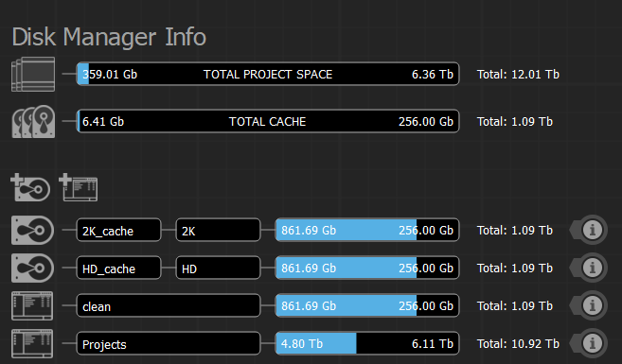Click Total: 1.09 Tb in HD_cache row
Image resolution: width=622 pixels, height=364 pixels.
pyautogui.click(x=515, y=269)
